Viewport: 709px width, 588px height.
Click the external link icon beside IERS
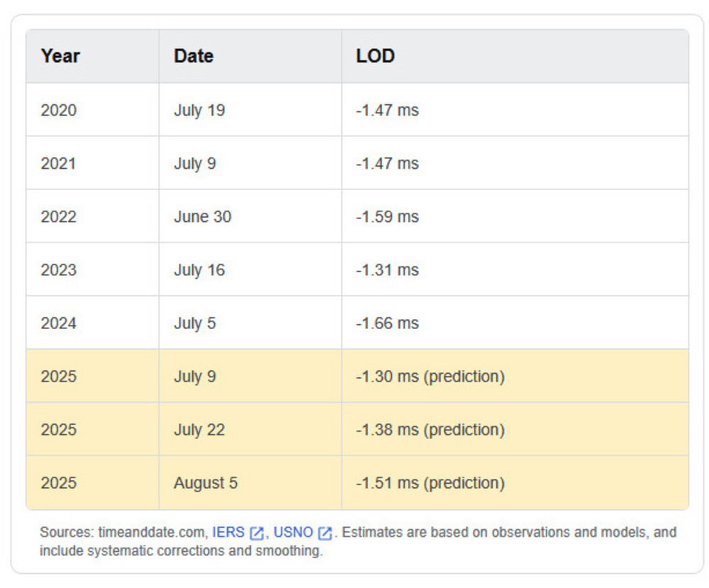[x=257, y=533]
